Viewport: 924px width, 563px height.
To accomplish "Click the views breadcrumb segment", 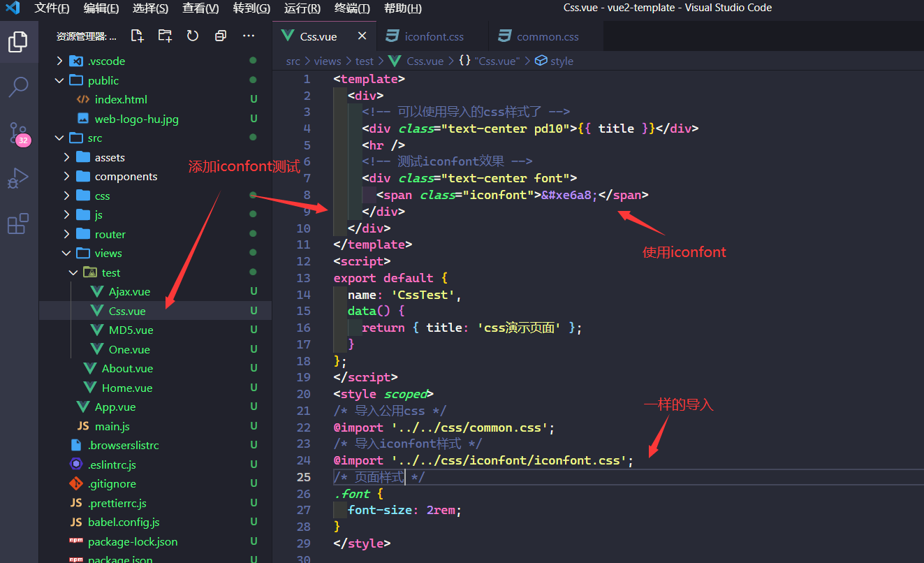I will point(327,61).
